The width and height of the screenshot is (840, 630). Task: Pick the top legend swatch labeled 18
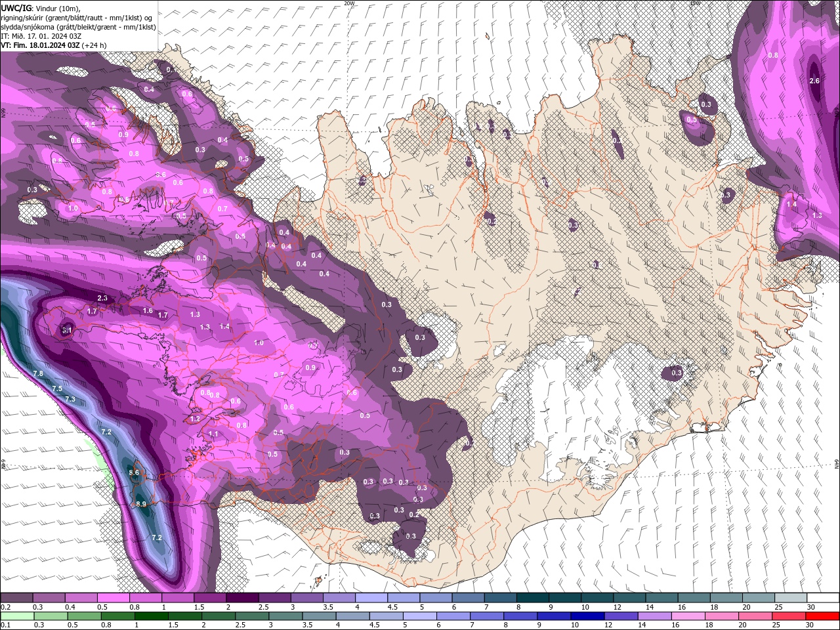tap(725, 598)
